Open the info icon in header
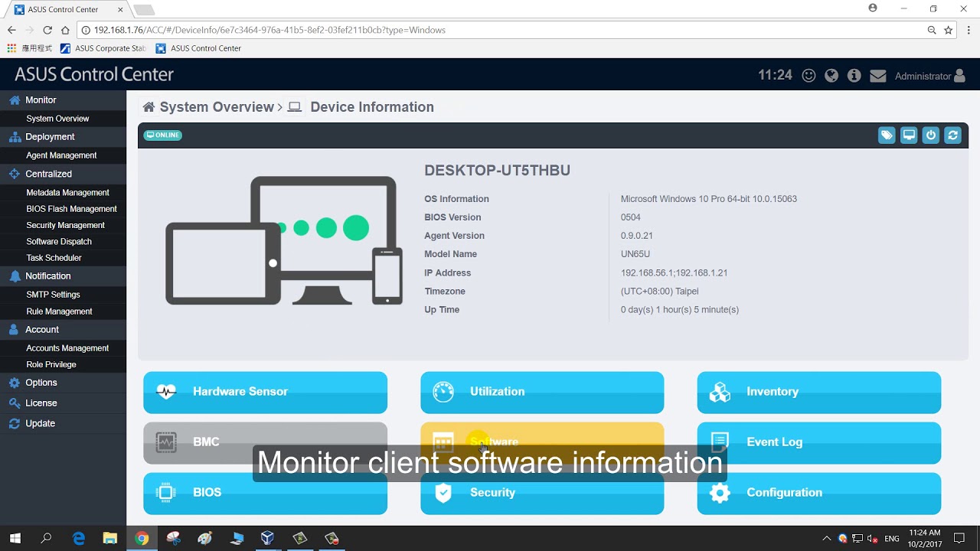980x551 pixels. (854, 76)
